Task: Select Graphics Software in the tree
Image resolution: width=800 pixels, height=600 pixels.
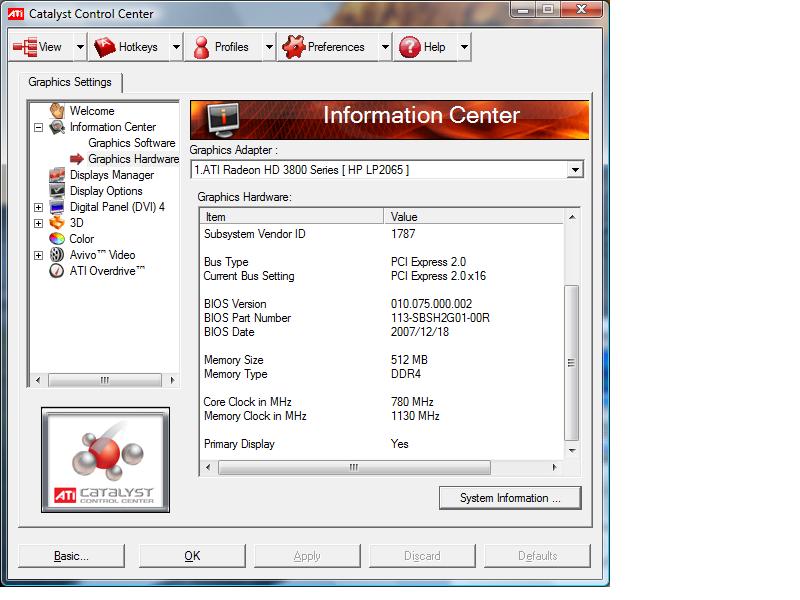Action: (132, 143)
